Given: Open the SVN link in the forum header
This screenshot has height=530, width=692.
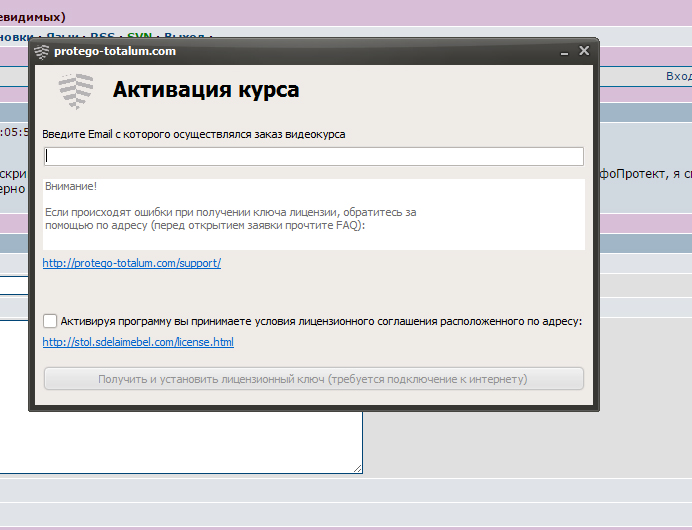Looking at the screenshot, I should pyautogui.click(x=139, y=37).
